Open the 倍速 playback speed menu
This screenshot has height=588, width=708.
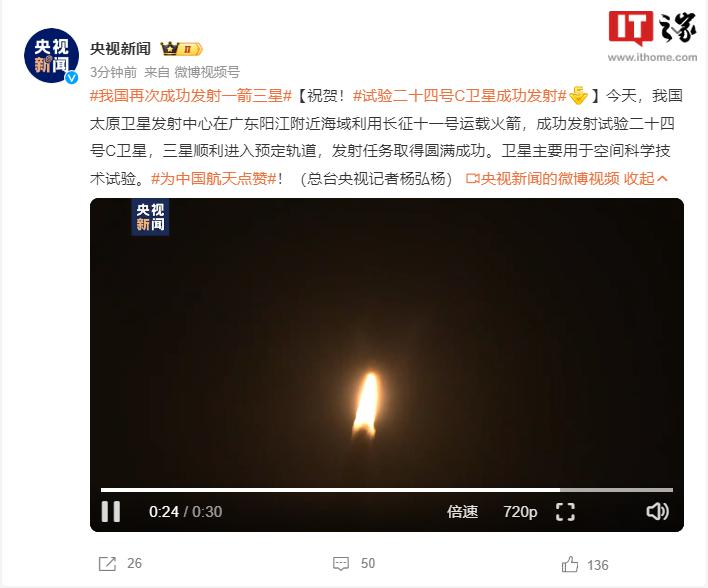(462, 512)
